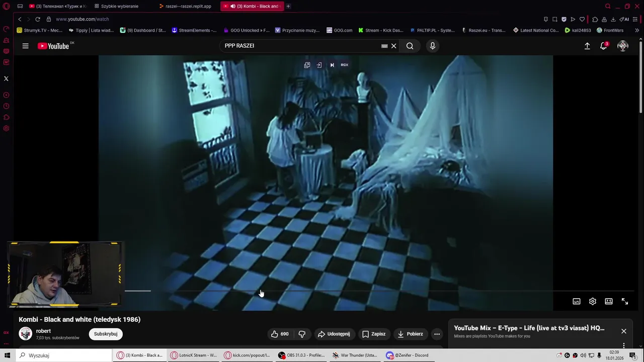Image resolution: width=644 pixels, height=362 pixels.
Task: Open the YouTube guide hamburger menu
Action: click(25, 46)
